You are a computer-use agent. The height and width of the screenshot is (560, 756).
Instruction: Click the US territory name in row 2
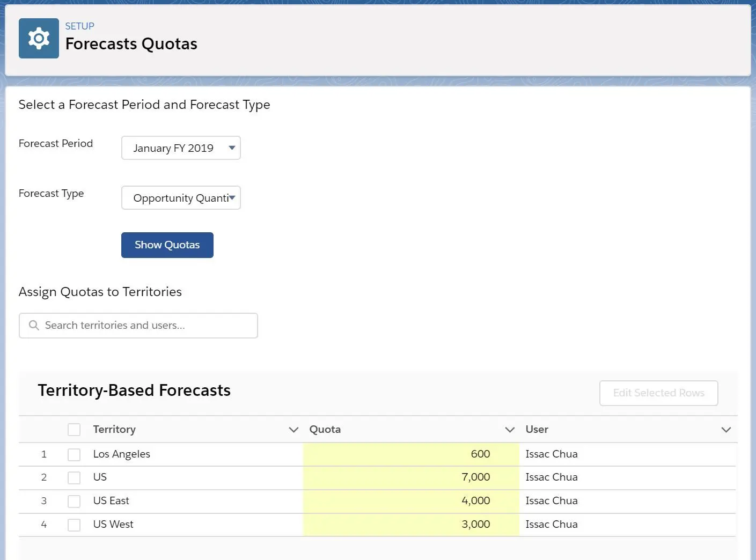coord(100,477)
